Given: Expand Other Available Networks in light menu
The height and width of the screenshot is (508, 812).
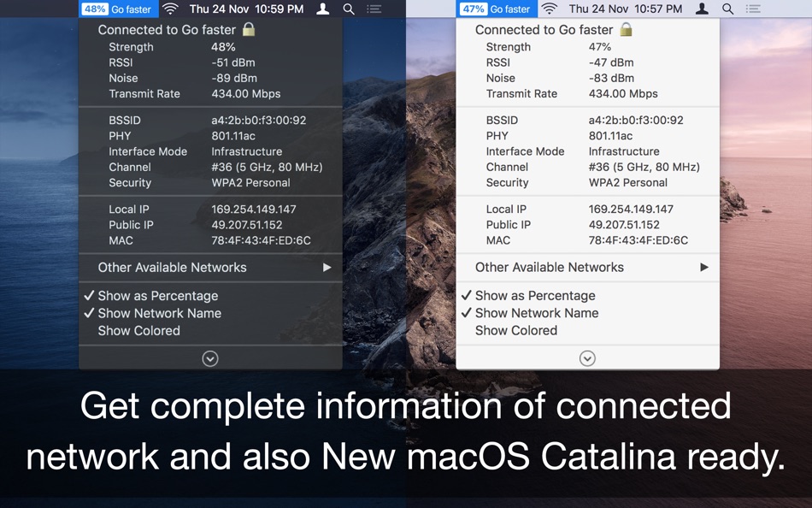Looking at the screenshot, I should tap(588, 268).
